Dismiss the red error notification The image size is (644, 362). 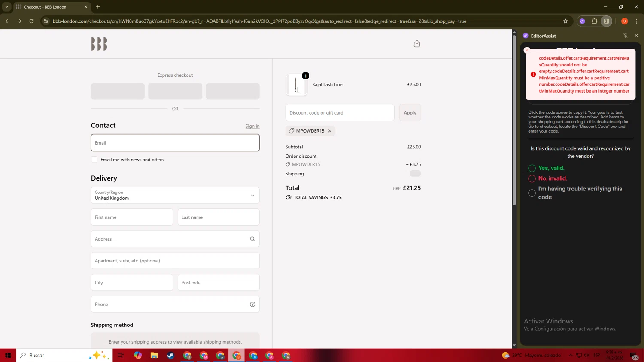(527, 51)
